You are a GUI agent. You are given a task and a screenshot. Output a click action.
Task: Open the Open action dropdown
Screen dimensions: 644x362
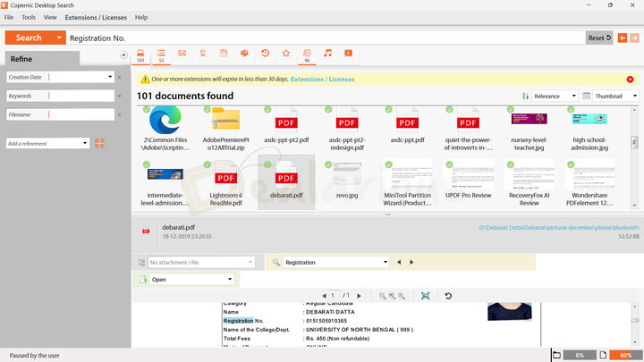[x=230, y=280]
